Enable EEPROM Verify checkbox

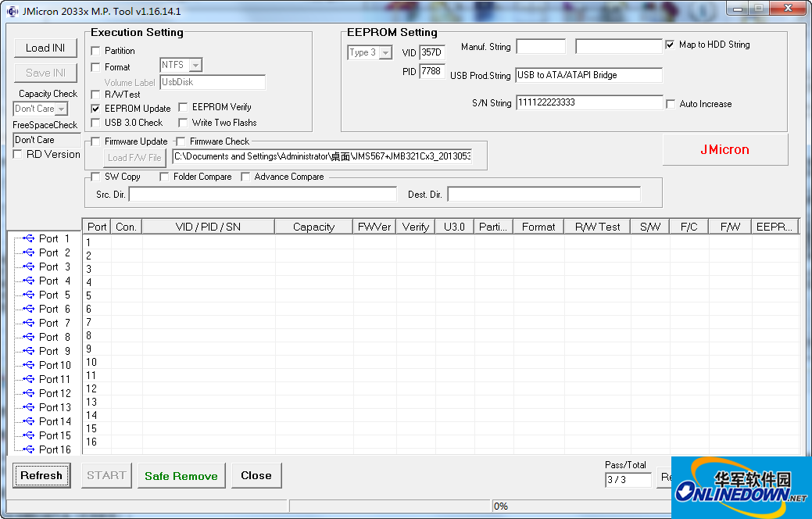pyautogui.click(x=183, y=107)
